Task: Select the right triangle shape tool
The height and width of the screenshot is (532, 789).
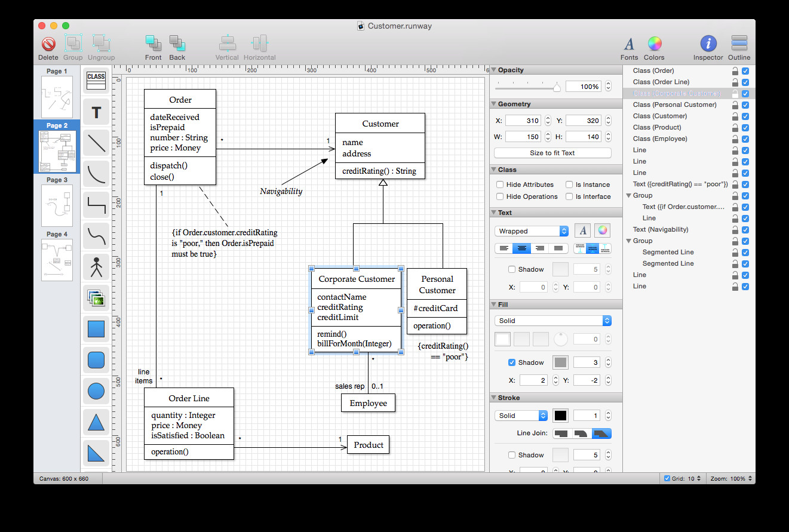Action: click(96, 453)
